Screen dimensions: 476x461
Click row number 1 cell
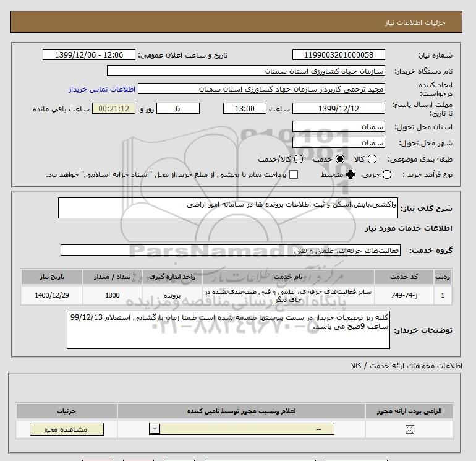click(x=443, y=295)
